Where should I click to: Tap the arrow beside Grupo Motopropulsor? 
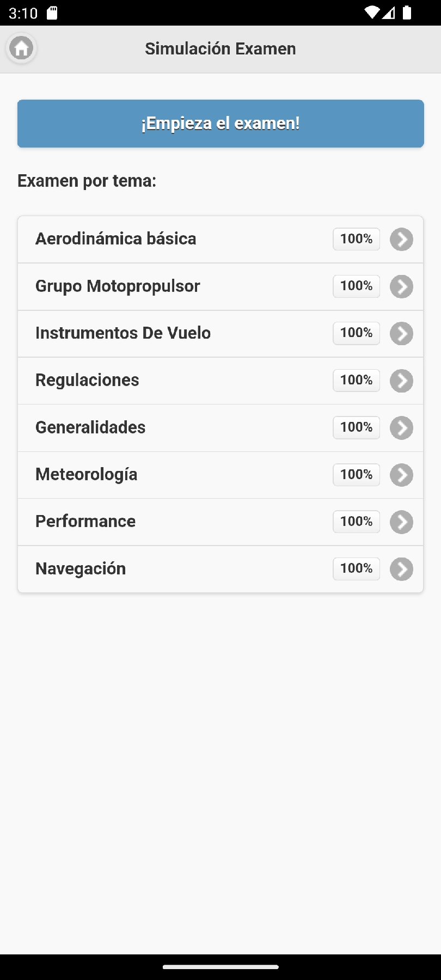click(x=401, y=287)
